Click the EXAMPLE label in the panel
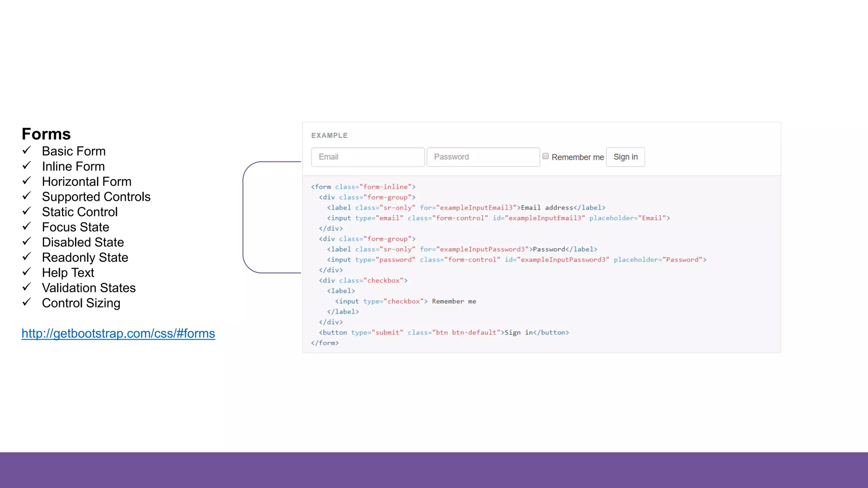 click(329, 136)
